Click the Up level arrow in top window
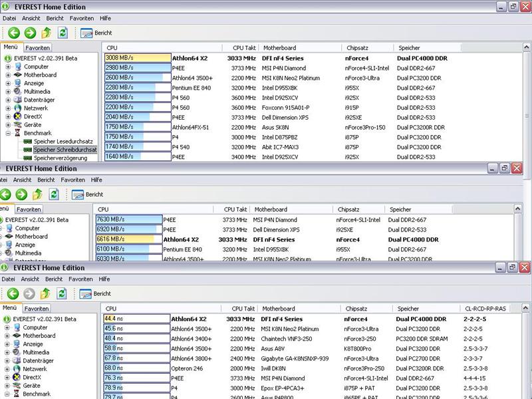 point(46,33)
